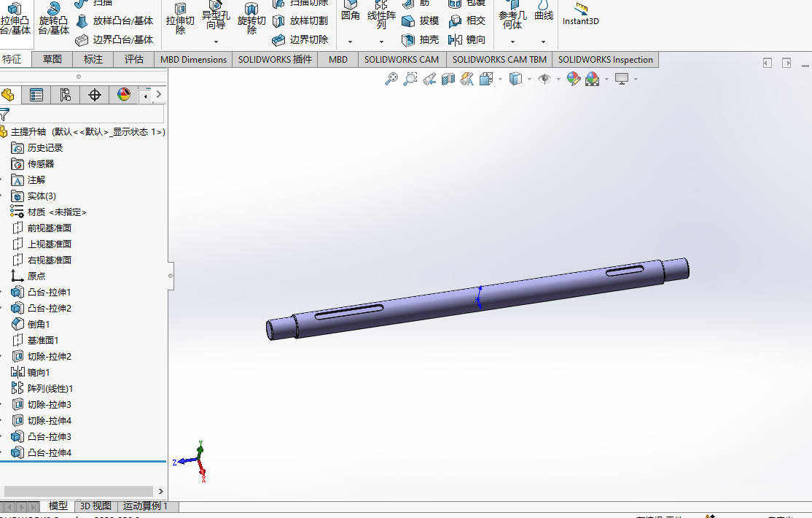Open the Apply Scene dropdown arrow
This screenshot has height=518, width=812.
(607, 80)
